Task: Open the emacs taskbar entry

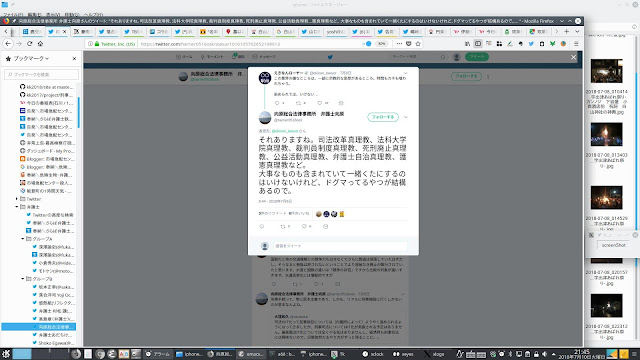Action: pos(251,354)
